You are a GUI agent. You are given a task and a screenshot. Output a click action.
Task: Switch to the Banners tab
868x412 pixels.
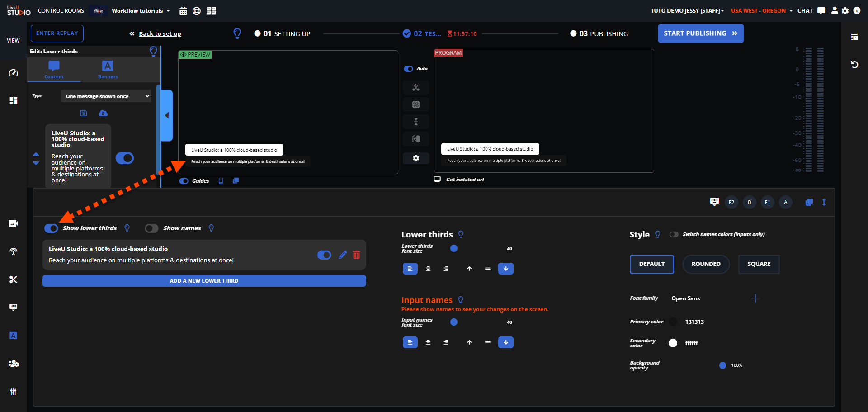pyautogui.click(x=108, y=70)
